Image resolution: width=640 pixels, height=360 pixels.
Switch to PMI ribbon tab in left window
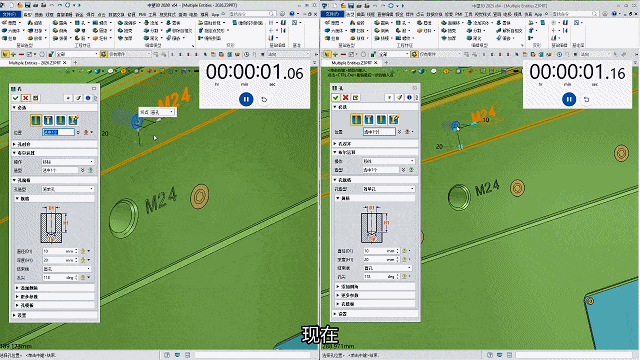[x=142, y=14]
